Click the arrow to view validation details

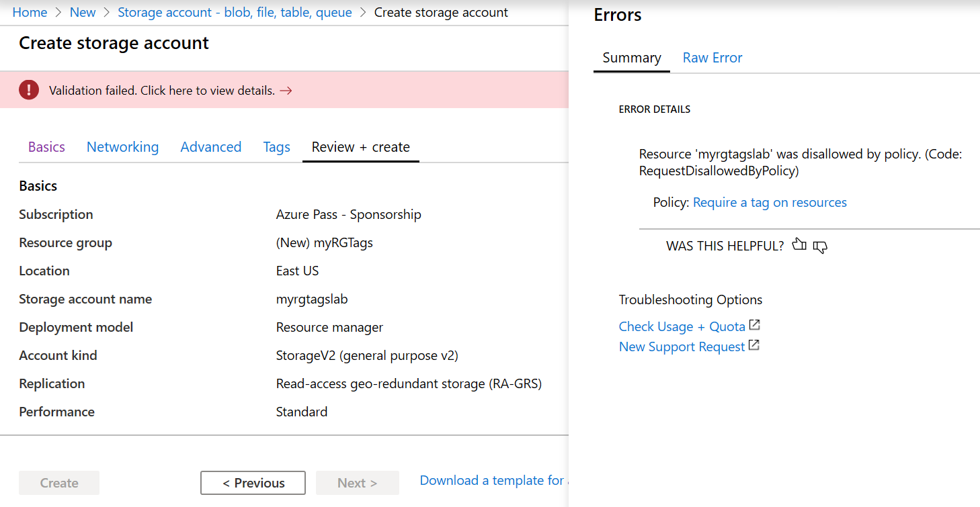coord(285,89)
